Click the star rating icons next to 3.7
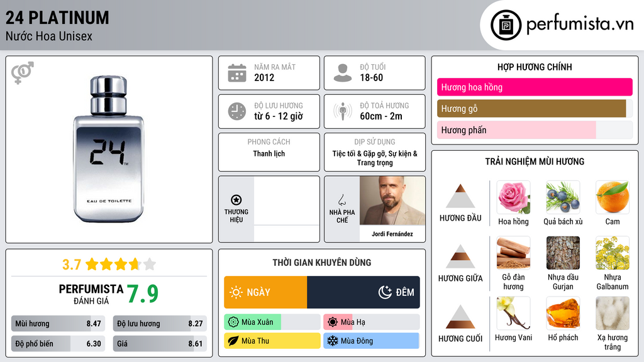The height and width of the screenshot is (362, 644). point(121,264)
